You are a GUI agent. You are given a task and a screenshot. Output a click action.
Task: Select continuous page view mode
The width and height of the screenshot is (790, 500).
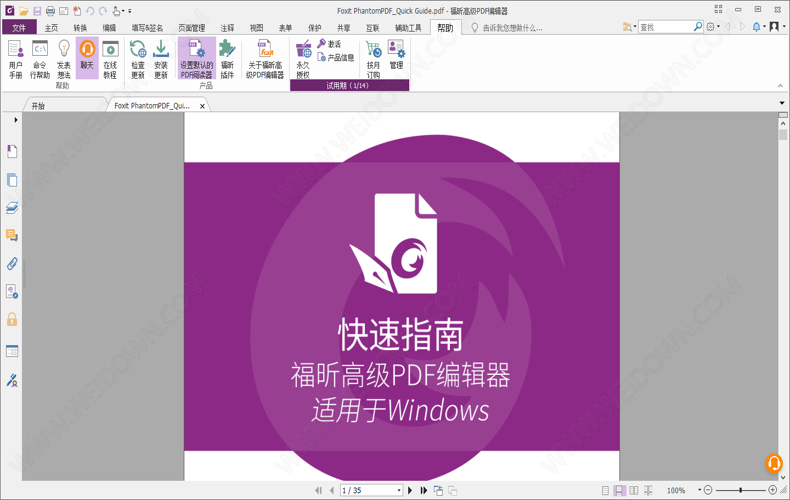point(620,490)
